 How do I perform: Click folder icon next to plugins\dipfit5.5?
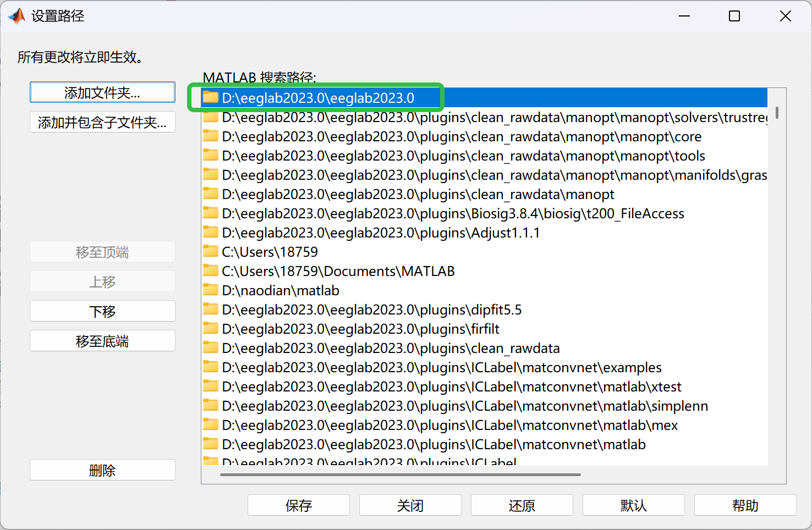click(211, 309)
